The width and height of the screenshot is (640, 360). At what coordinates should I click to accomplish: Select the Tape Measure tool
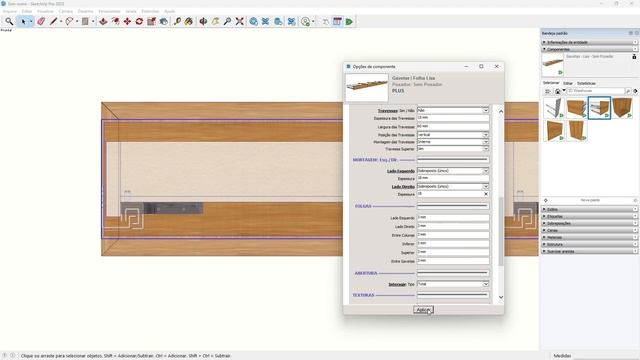point(177,21)
